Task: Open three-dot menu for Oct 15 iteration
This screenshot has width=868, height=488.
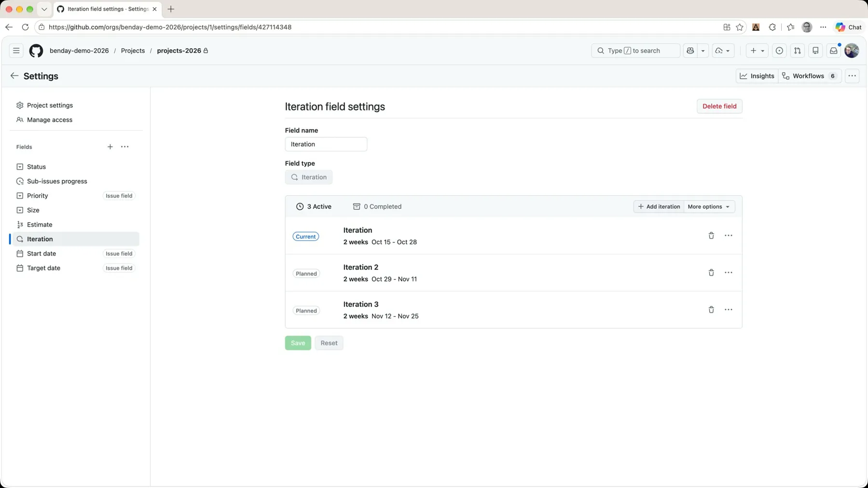Action: 729,235
